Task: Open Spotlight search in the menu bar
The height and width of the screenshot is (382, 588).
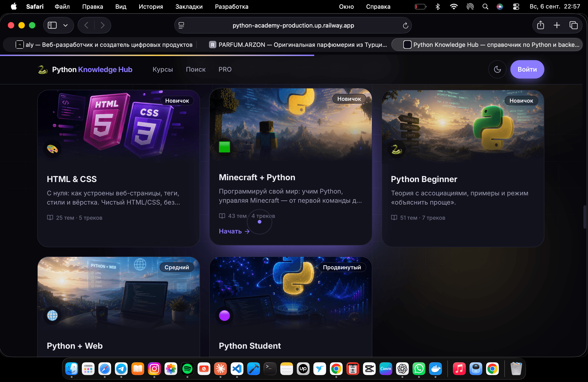Action: (485, 7)
